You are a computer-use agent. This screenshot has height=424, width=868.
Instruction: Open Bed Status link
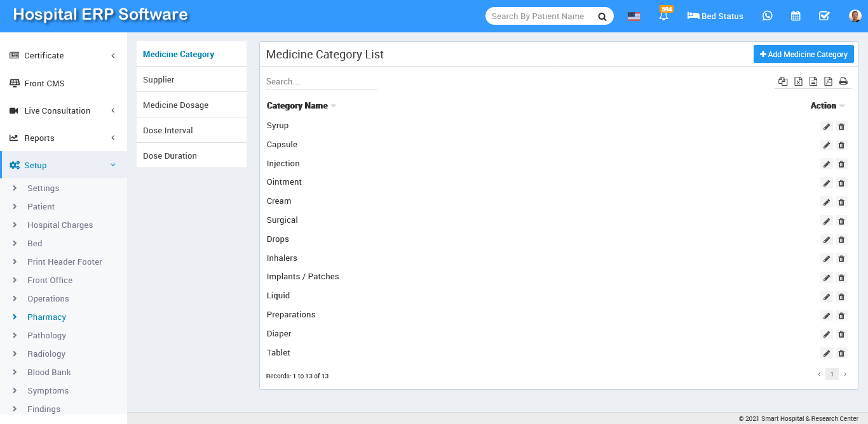point(715,16)
